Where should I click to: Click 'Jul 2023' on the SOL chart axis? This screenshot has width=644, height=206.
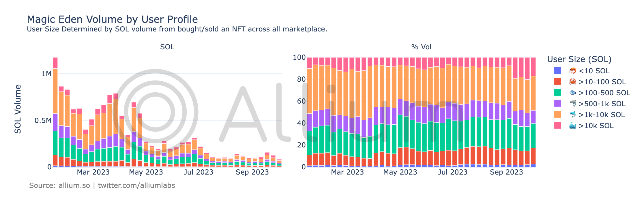click(199, 172)
